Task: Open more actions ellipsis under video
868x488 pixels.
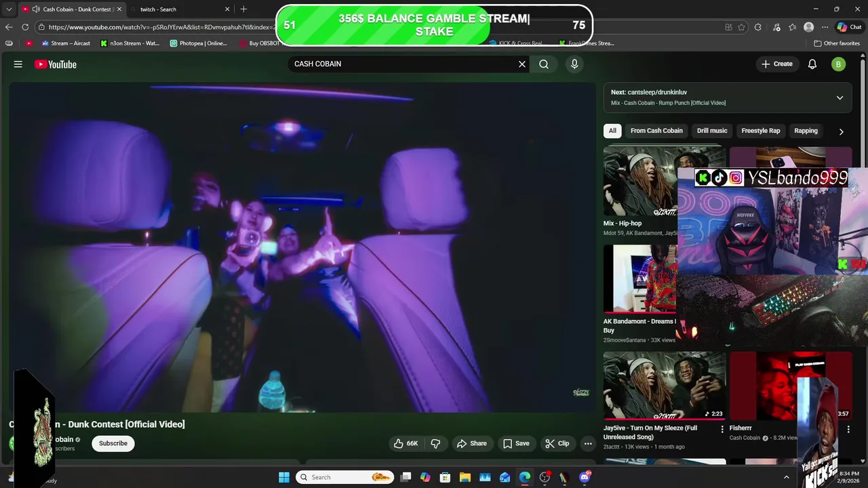Action: (x=588, y=443)
